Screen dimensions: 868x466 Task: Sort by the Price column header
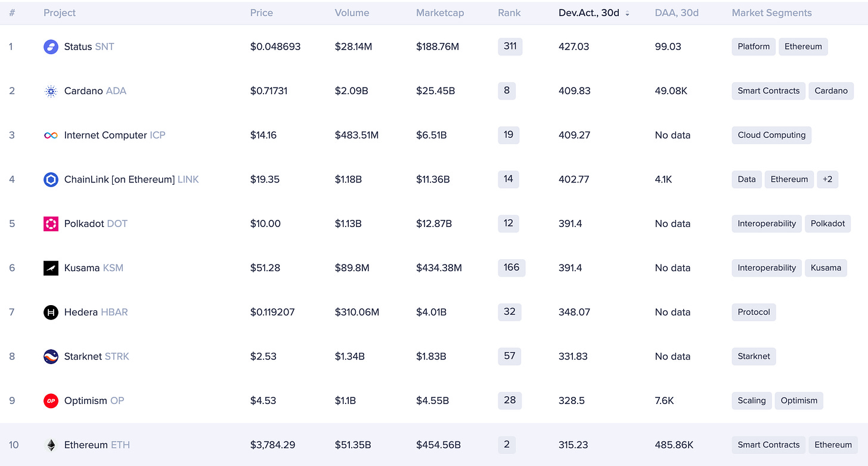262,13
